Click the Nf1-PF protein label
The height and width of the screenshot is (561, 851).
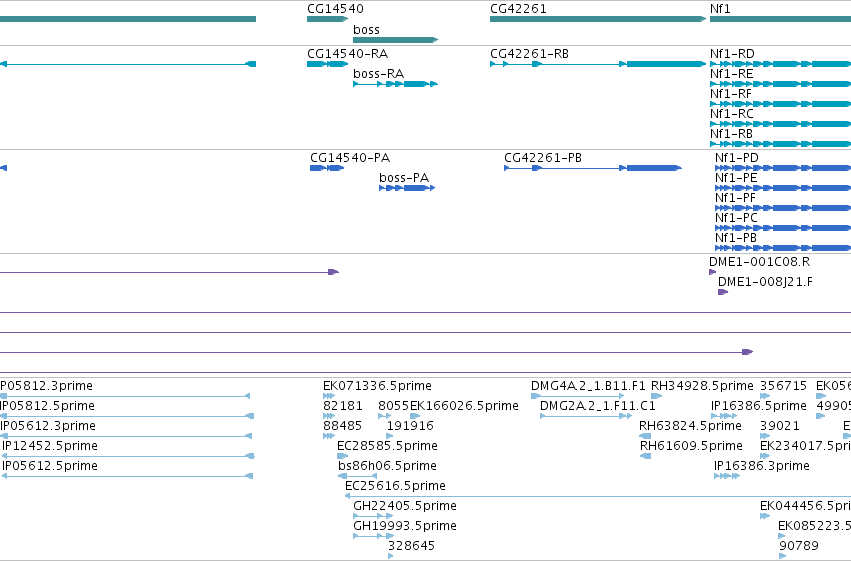735,198
